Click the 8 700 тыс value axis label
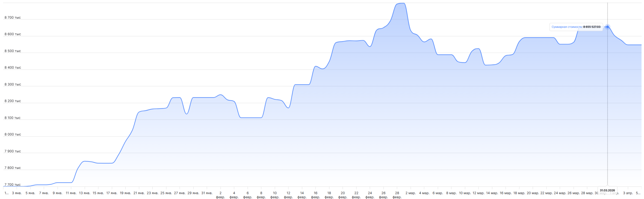Screen dimensions: 644x199 [13, 18]
